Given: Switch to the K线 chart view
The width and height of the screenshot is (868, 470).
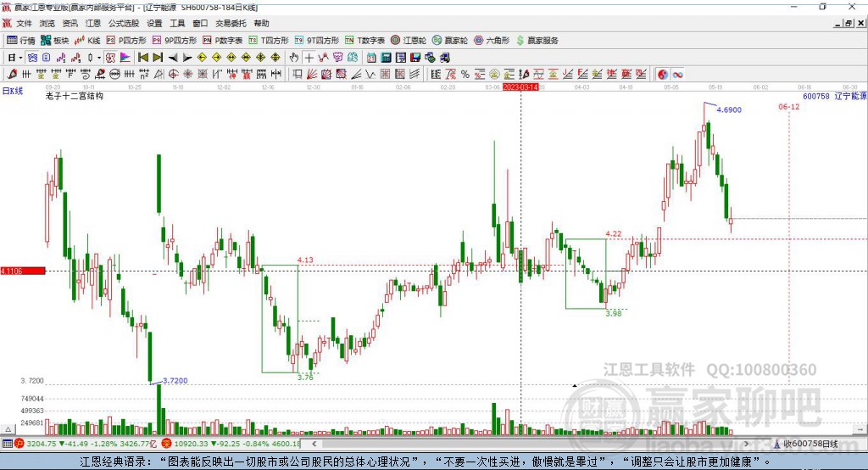Looking at the screenshot, I should pyautogui.click(x=87, y=41).
